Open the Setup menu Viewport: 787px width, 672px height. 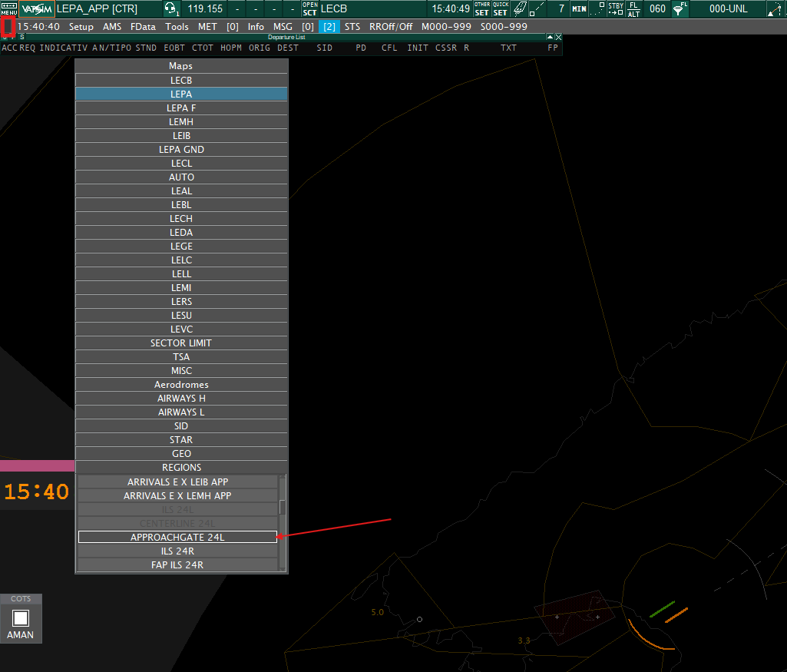(81, 27)
